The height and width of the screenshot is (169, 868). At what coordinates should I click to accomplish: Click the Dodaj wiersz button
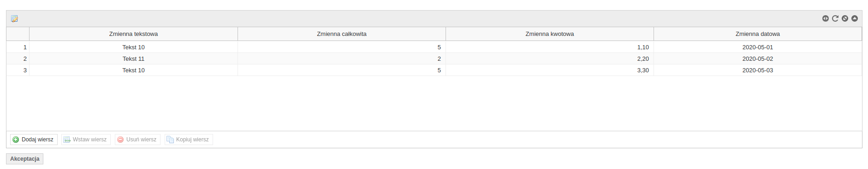point(34,140)
